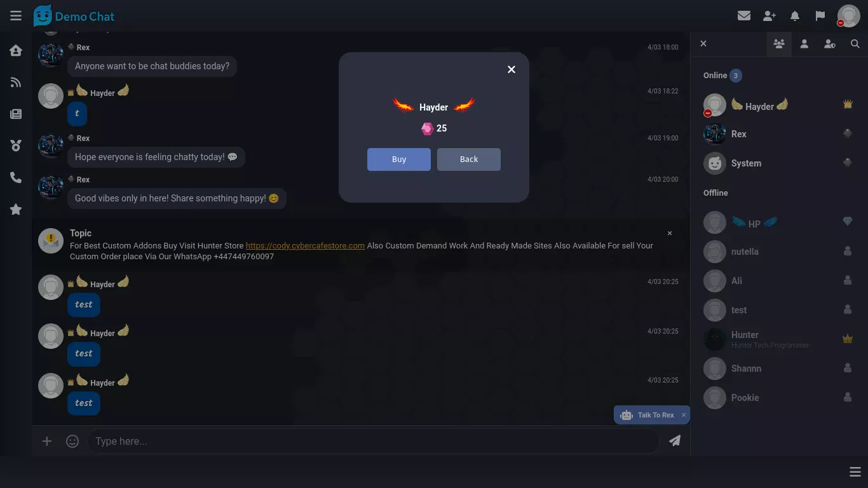Screen dimensions: 868x488
Task: Switch to the staff list tab
Action: tap(830, 44)
